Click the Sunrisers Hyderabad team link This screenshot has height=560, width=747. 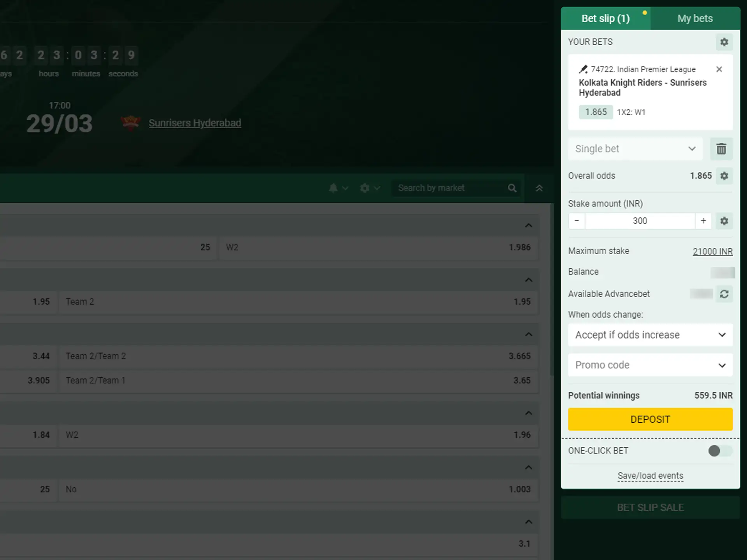(195, 123)
